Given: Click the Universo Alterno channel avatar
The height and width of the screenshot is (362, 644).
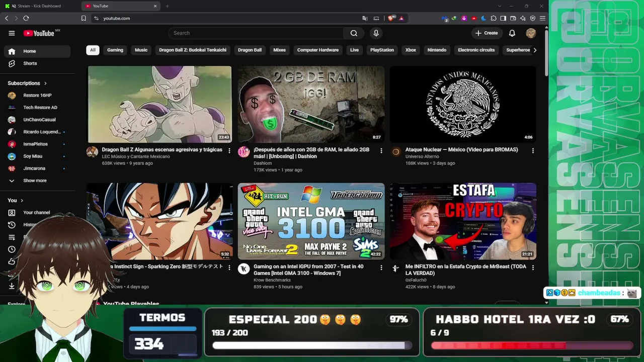Looking at the screenshot, I should pyautogui.click(x=395, y=152).
